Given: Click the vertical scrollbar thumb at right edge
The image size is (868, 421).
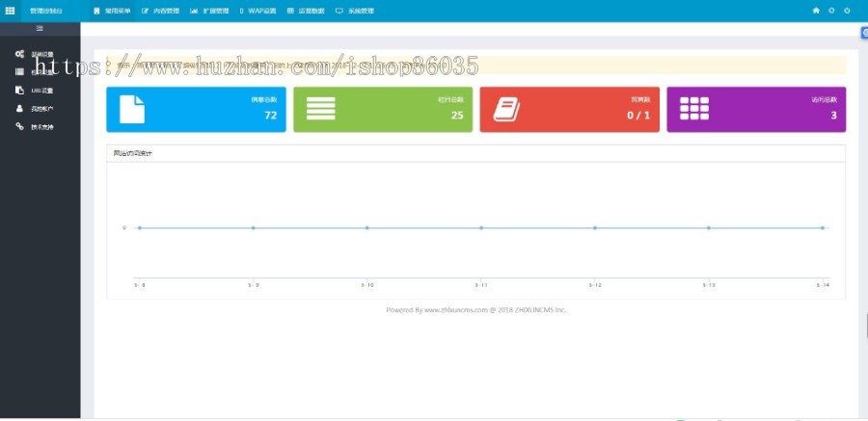Looking at the screenshot, I should pyautogui.click(x=867, y=326).
